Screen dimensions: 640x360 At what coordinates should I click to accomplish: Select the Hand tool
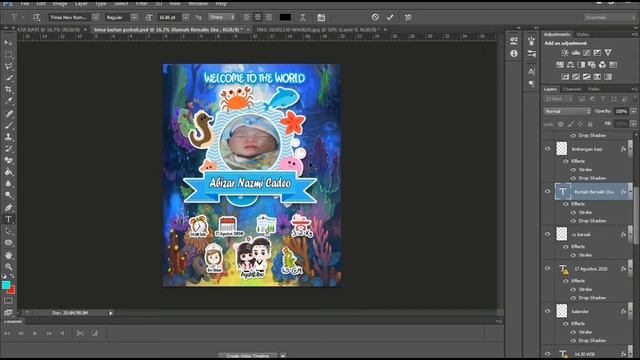click(8, 255)
